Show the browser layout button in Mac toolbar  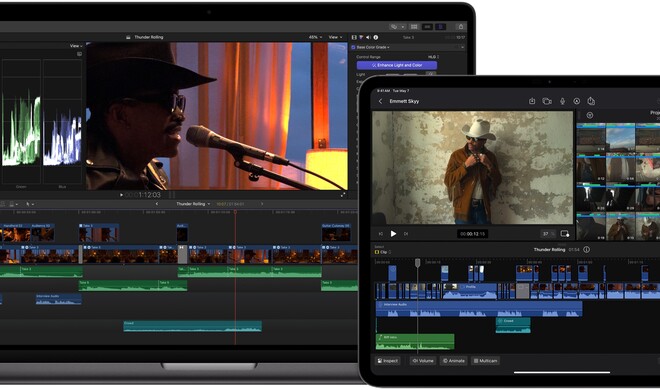pos(414,27)
